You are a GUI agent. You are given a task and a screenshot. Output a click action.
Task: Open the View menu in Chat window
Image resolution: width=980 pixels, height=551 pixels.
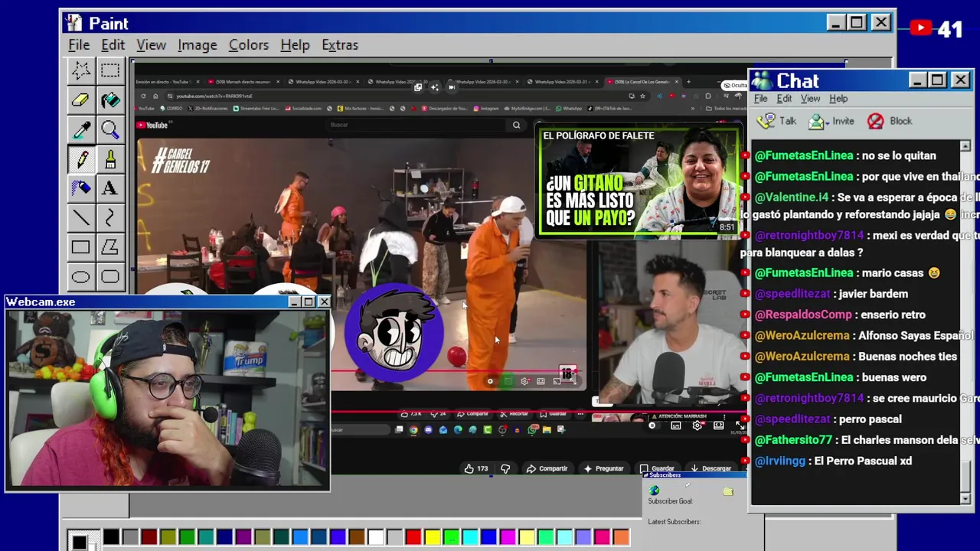(x=810, y=99)
